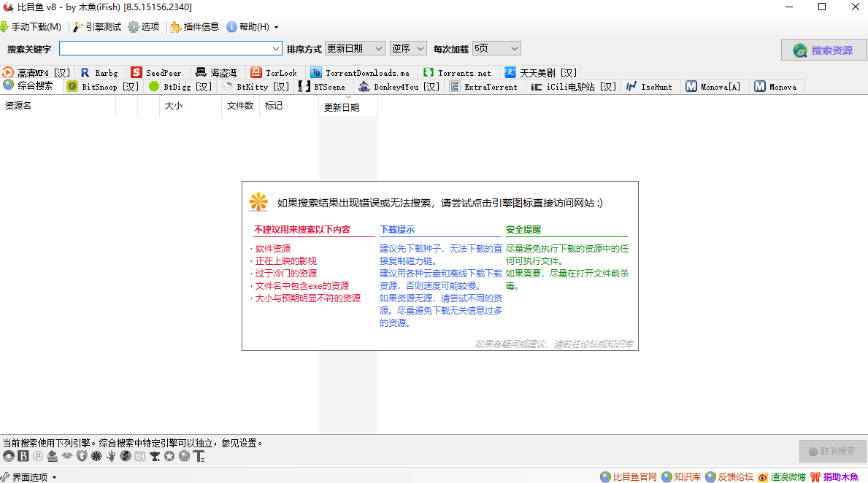This screenshot has height=483, width=868.
Task: Click the Tz engine icon
Action: [199, 456]
